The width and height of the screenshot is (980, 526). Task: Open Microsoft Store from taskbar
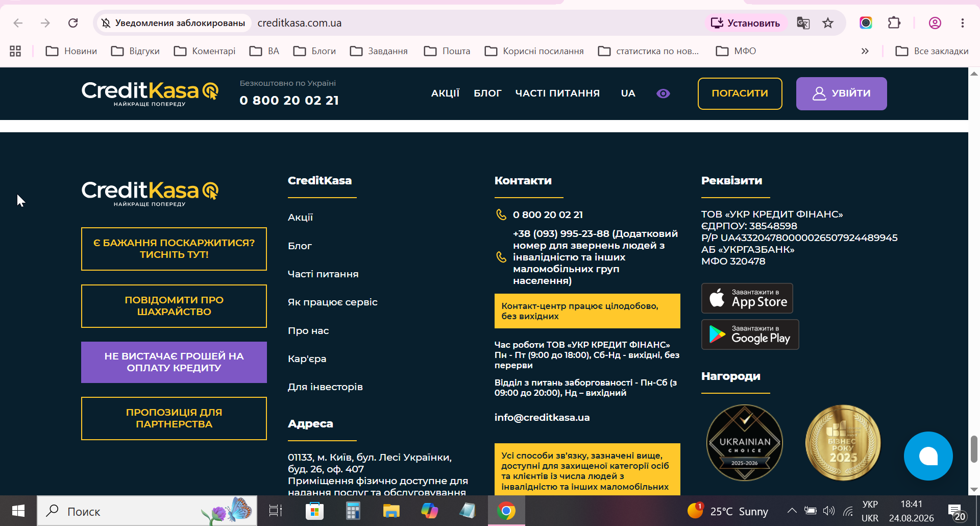pos(314,511)
